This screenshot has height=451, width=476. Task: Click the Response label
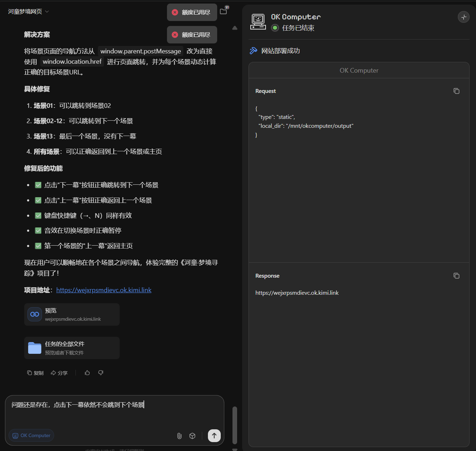point(267,276)
